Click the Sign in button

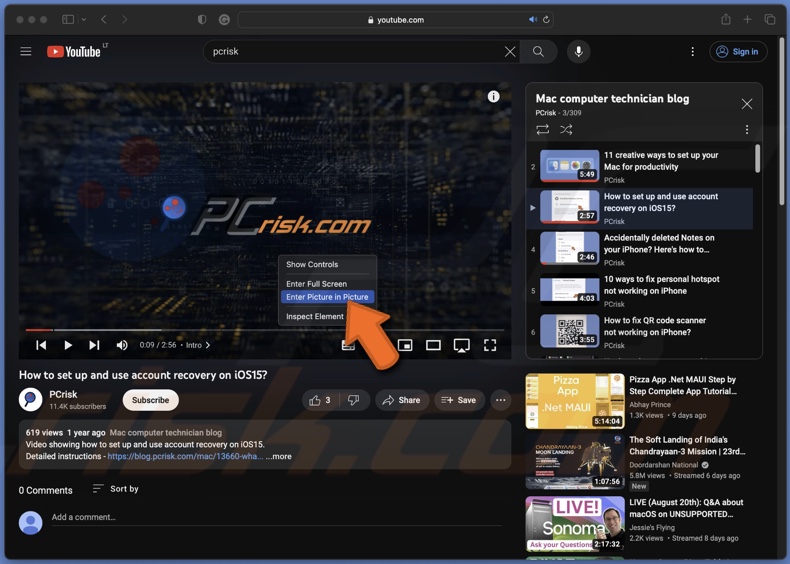(738, 51)
